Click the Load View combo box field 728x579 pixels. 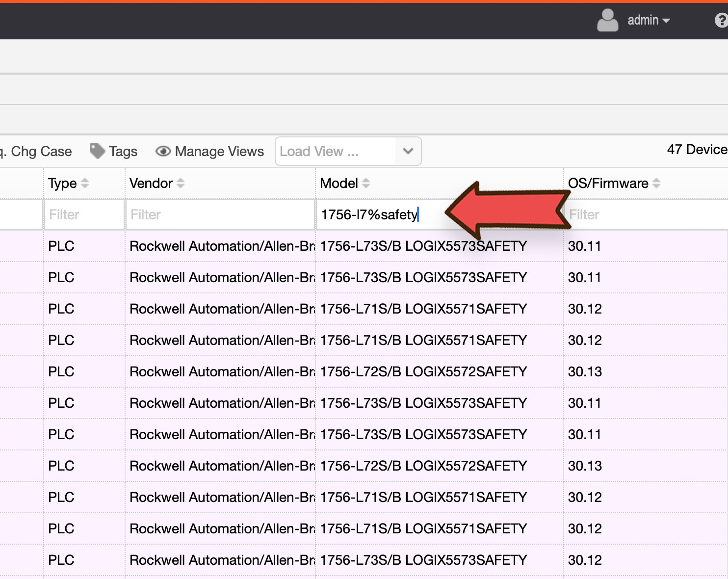tap(348, 151)
